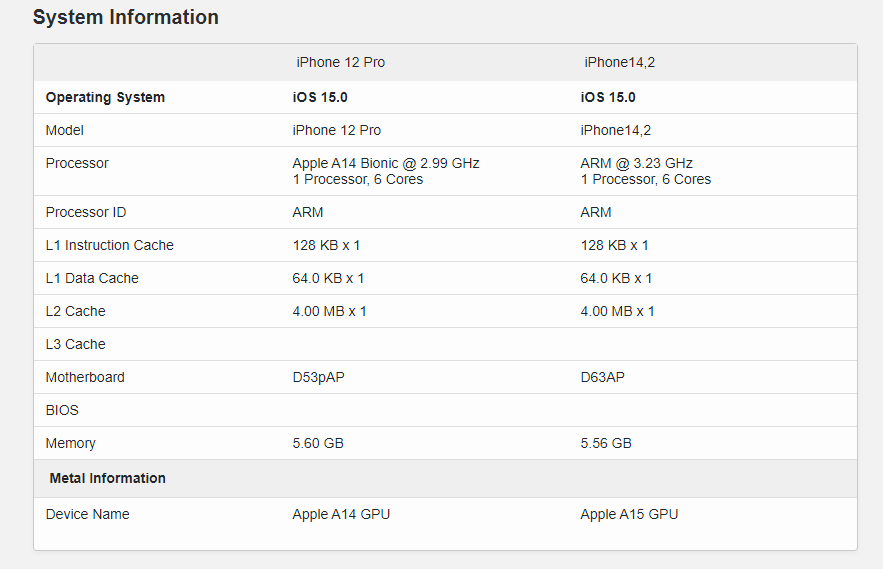Click the Model row label

click(x=65, y=130)
